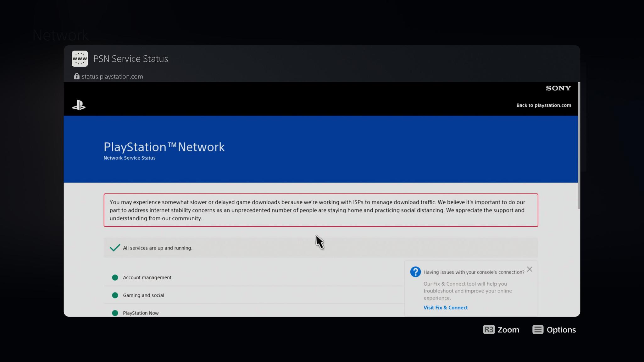The height and width of the screenshot is (362, 644).
Task: Click the padlock icon beside the URL
Action: (x=76, y=76)
